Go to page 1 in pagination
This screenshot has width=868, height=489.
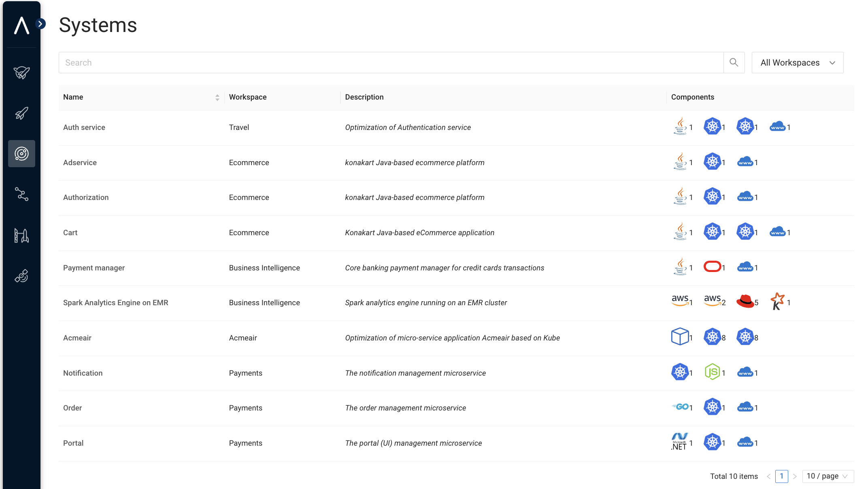tap(781, 476)
